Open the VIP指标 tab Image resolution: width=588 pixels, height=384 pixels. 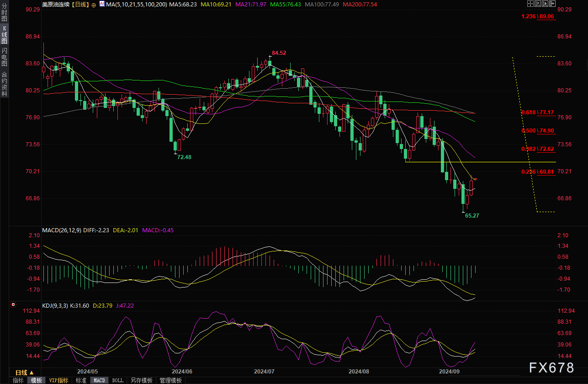(x=58, y=380)
